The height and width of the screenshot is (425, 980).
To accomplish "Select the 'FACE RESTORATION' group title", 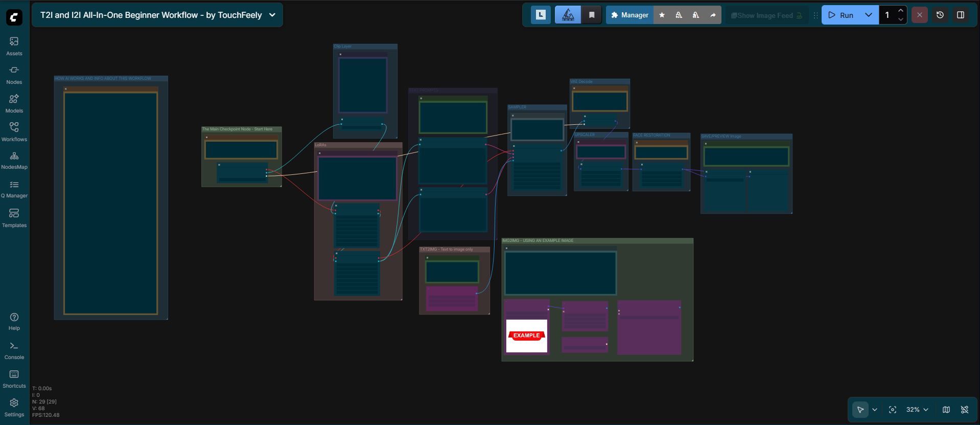I will click(651, 136).
